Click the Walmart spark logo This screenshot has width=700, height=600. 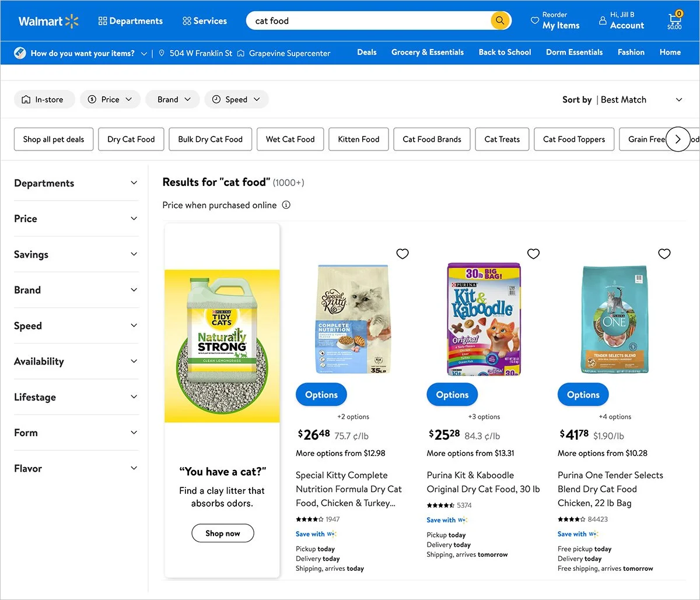[72, 22]
